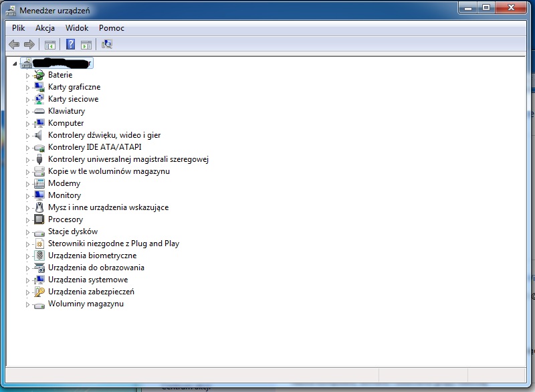This screenshot has height=392, width=535.
Task: Click the USB plug icon for magistrali szeregowej
Action: (39, 159)
